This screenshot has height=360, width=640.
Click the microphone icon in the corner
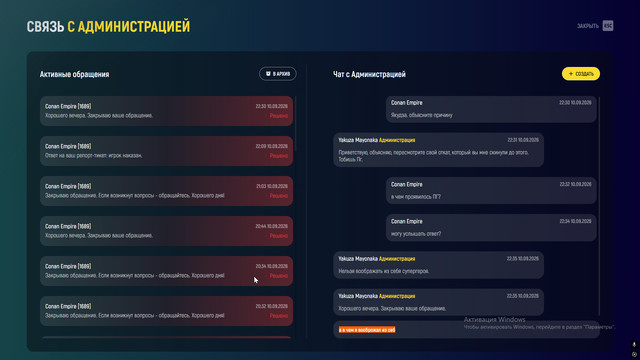click(x=634, y=345)
